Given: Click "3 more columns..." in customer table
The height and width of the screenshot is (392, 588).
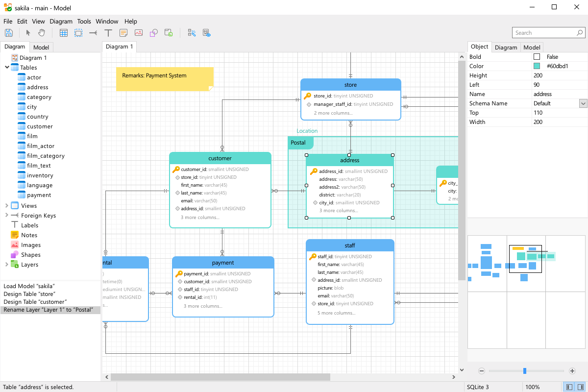Looking at the screenshot, I should [x=200, y=217].
